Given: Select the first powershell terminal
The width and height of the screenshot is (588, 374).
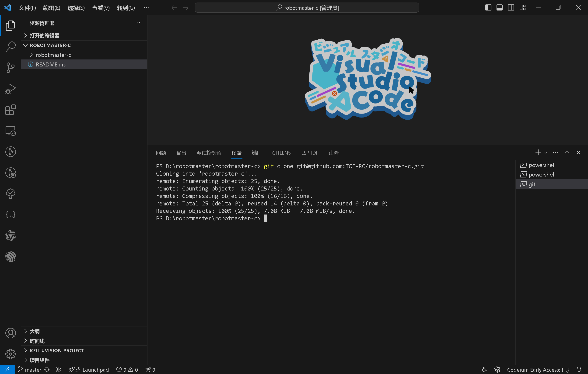Looking at the screenshot, I should pos(552,165).
